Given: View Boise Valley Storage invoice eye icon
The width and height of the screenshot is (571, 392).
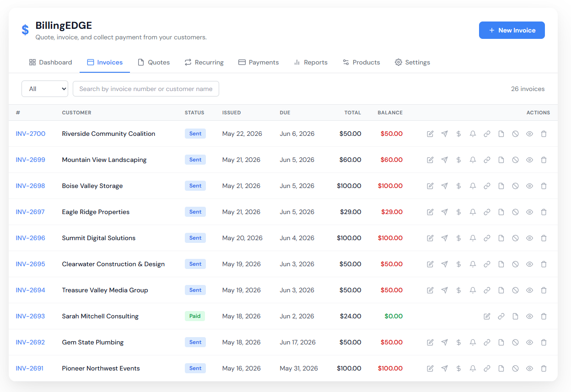Looking at the screenshot, I should point(529,186).
